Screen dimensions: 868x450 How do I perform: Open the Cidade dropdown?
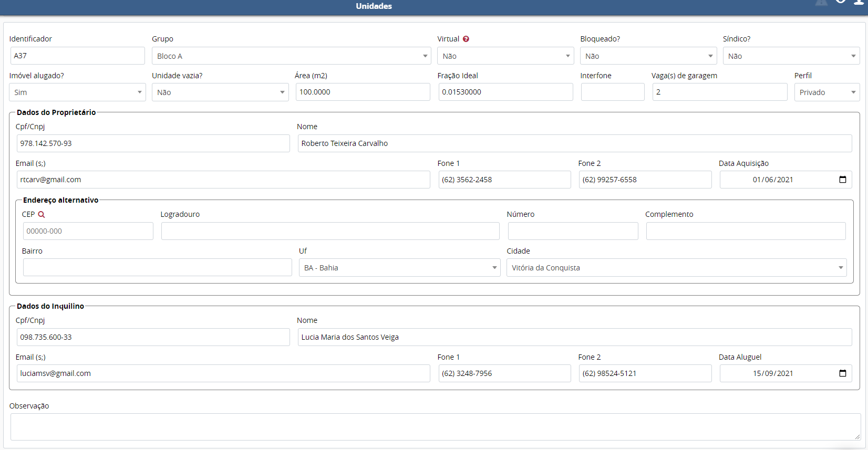point(676,268)
